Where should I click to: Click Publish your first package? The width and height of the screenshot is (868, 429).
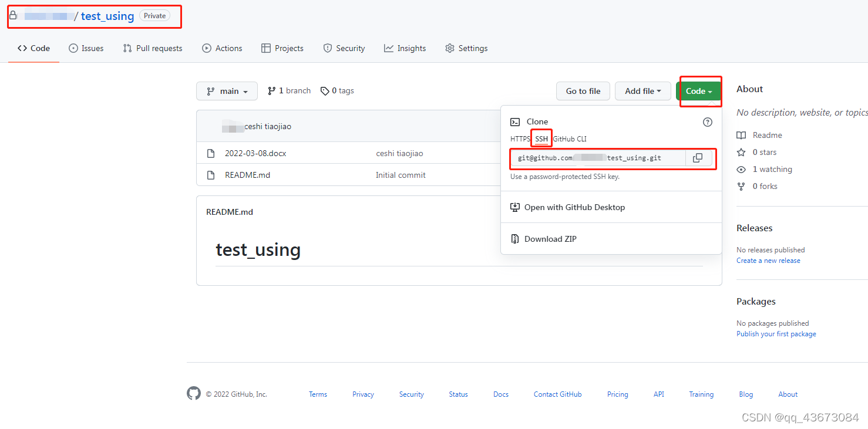pos(776,334)
